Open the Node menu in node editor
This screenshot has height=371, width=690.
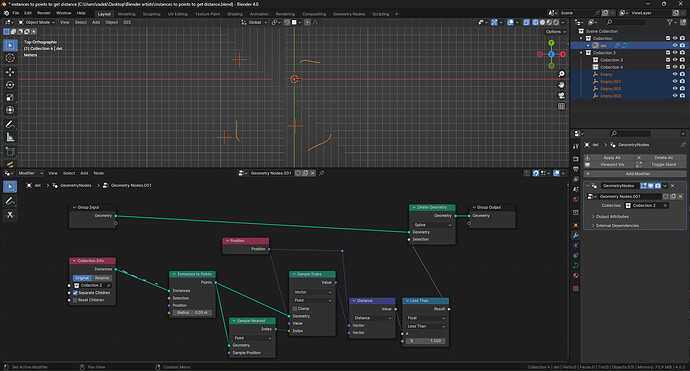(99, 173)
